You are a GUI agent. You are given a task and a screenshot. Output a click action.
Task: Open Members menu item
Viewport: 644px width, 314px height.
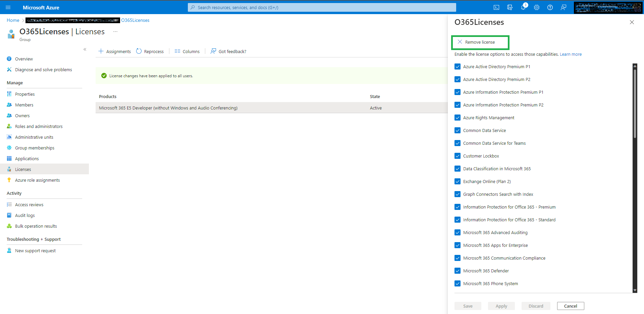pyautogui.click(x=44, y=105)
